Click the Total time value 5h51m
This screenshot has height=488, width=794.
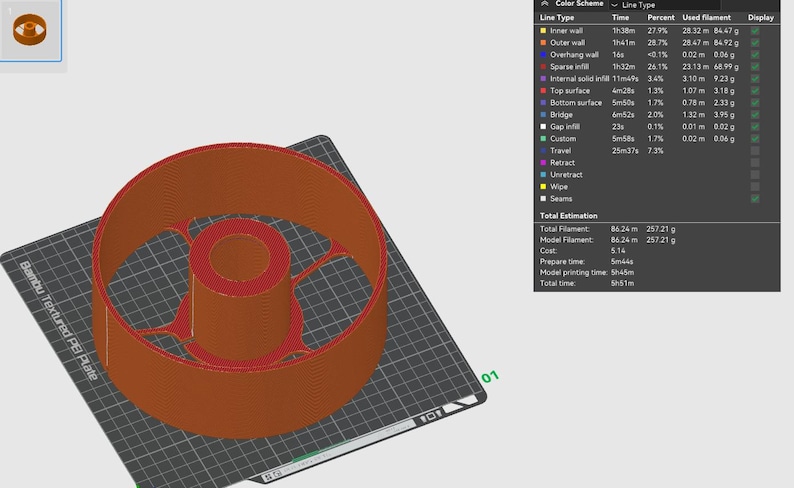(622, 283)
